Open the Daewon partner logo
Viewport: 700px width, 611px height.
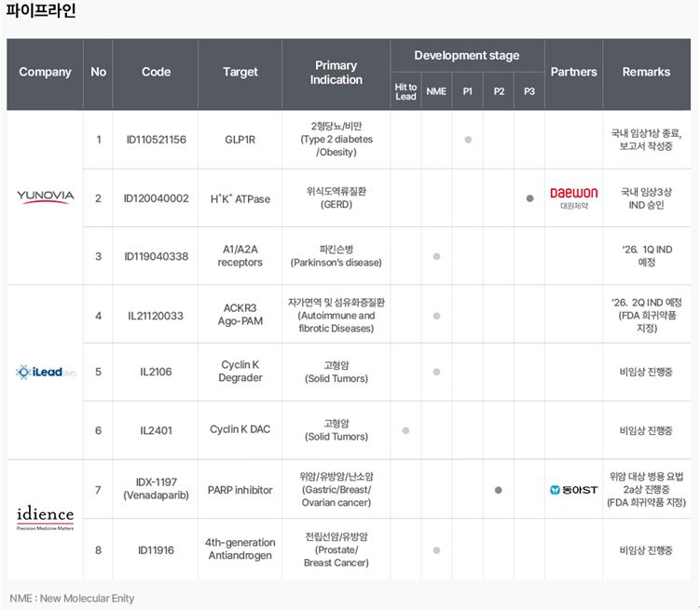(x=573, y=197)
